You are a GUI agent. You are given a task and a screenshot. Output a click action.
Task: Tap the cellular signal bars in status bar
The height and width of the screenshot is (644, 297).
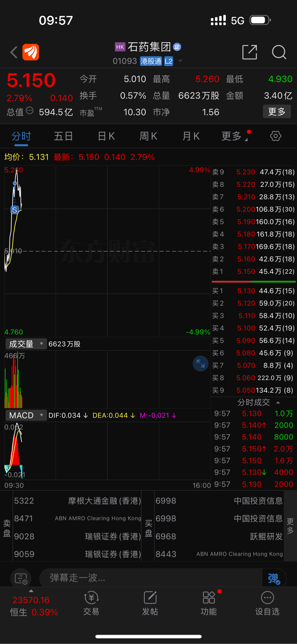point(218,20)
